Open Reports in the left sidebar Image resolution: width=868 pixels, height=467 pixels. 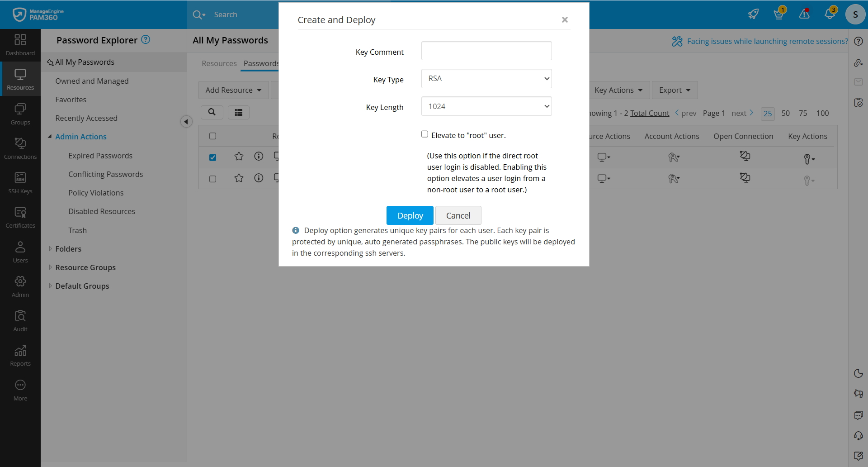(20, 355)
